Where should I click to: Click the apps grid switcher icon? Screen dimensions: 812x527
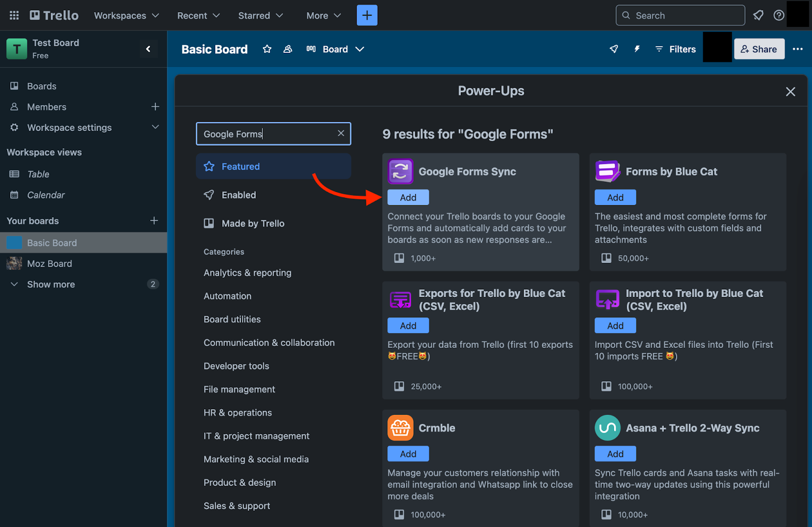[x=14, y=15]
